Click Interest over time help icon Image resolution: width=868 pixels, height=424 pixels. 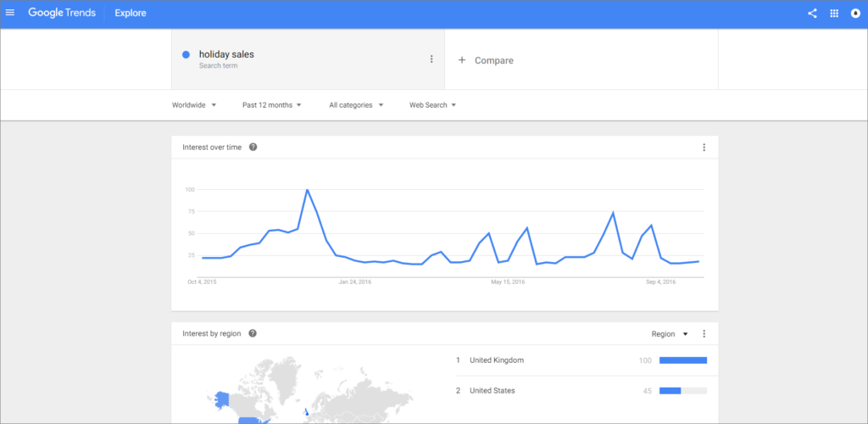click(x=253, y=148)
